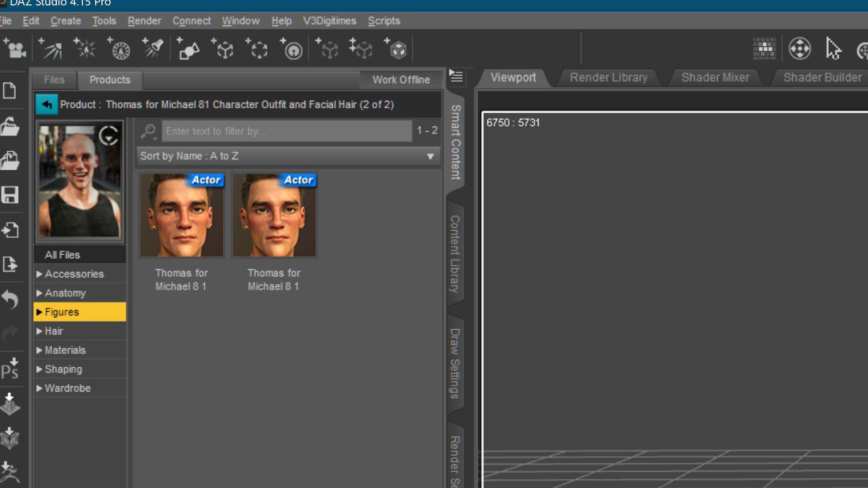Create a new primitive shapes object
Viewport: 868px width, 488px height.
coord(188,49)
